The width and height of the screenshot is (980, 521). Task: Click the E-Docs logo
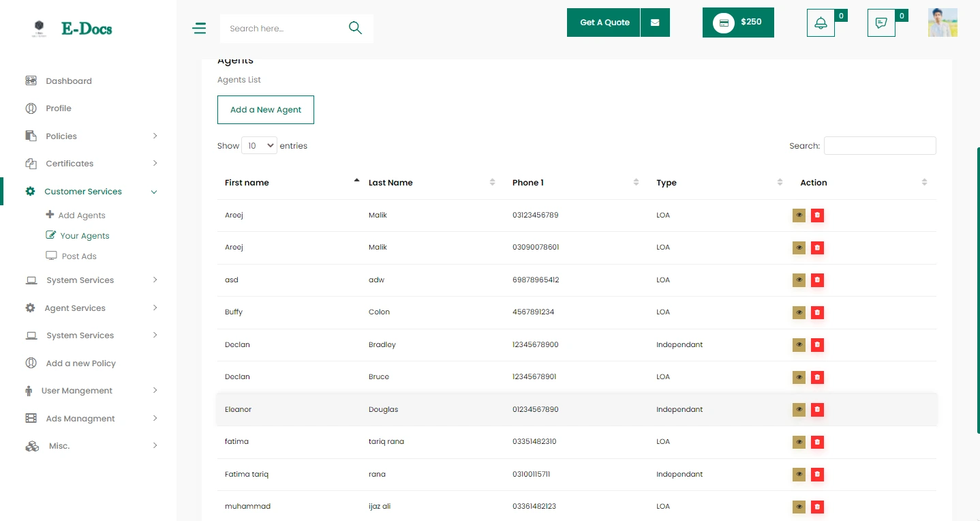pyautogui.click(x=72, y=29)
